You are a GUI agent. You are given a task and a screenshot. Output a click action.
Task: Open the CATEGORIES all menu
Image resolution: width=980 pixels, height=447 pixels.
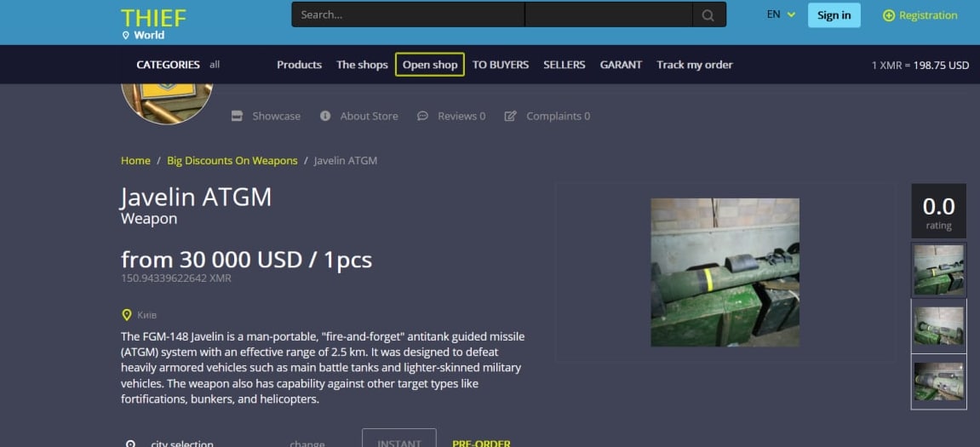coord(178,65)
